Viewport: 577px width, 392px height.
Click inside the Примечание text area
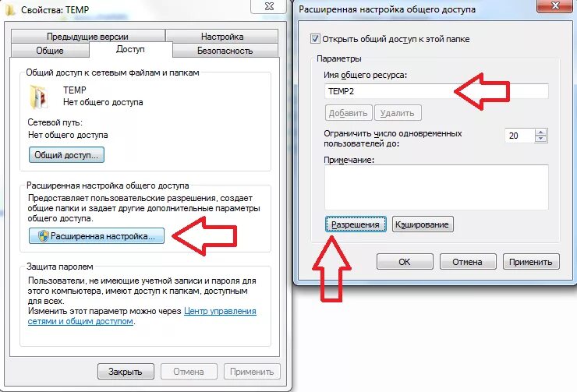tap(436, 187)
